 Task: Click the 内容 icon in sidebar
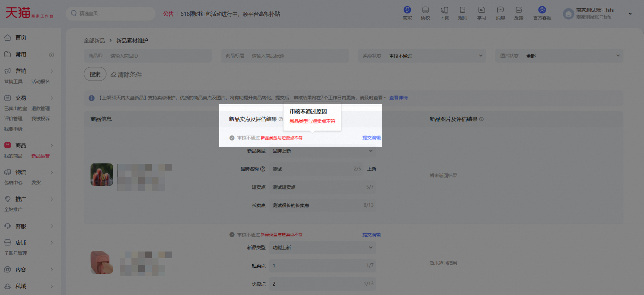click(8, 269)
